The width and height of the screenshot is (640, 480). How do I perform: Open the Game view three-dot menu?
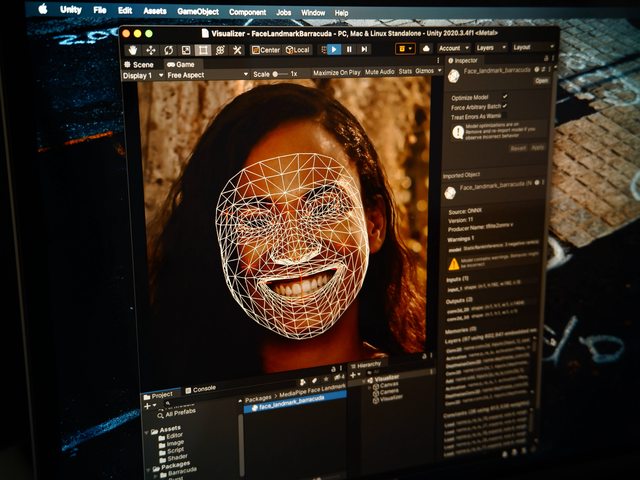pos(438,61)
